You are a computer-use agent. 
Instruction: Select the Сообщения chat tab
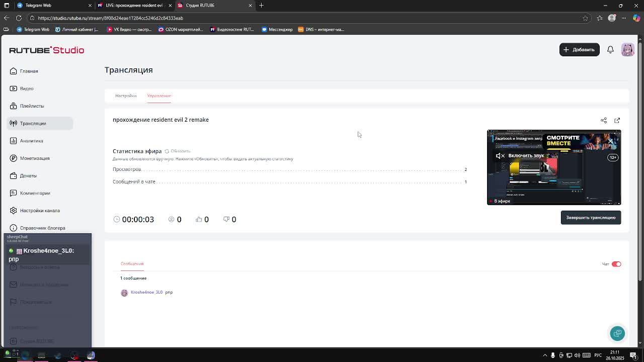point(132,263)
